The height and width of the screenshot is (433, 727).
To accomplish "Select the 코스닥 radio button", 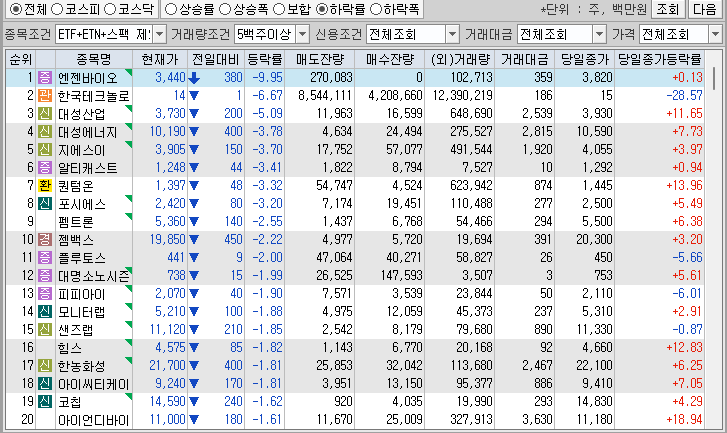I will coord(109,9).
